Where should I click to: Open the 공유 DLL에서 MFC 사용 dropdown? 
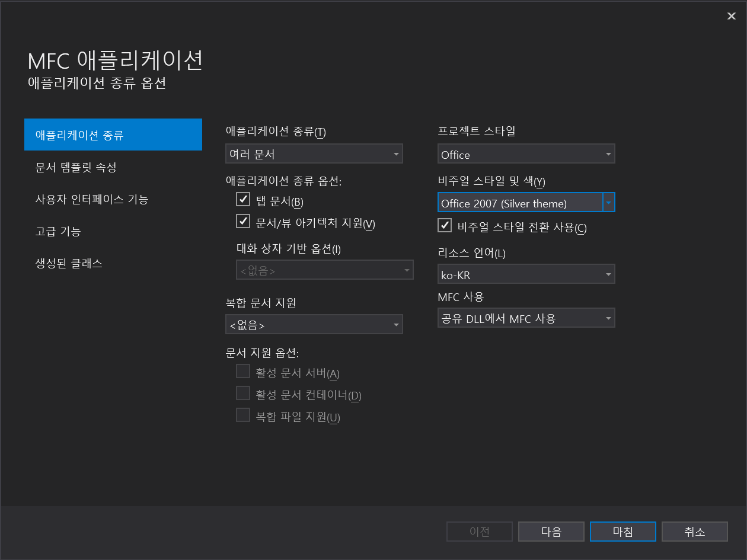tap(526, 318)
